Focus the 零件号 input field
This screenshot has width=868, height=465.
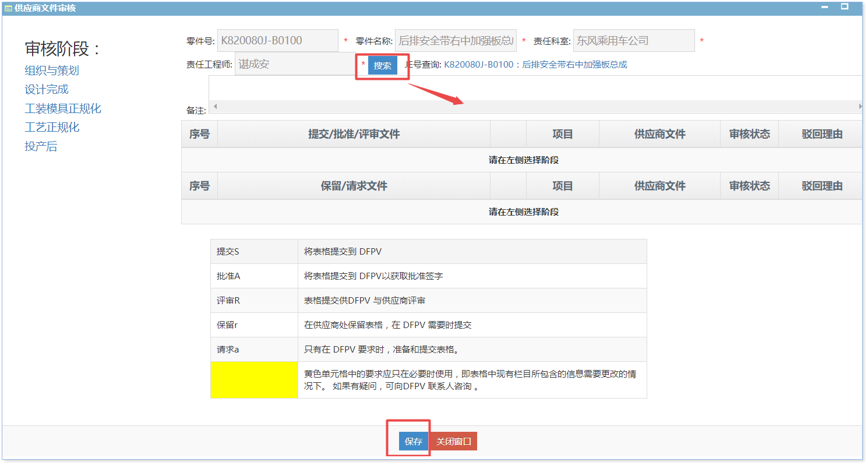pyautogui.click(x=277, y=41)
